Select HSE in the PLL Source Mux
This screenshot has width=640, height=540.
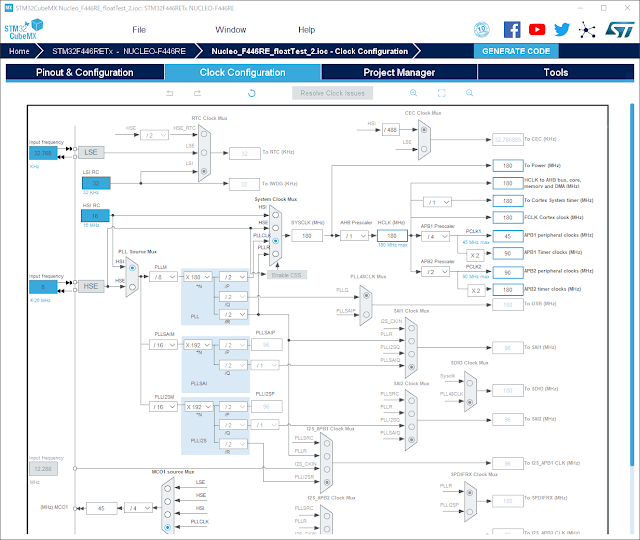point(132,287)
